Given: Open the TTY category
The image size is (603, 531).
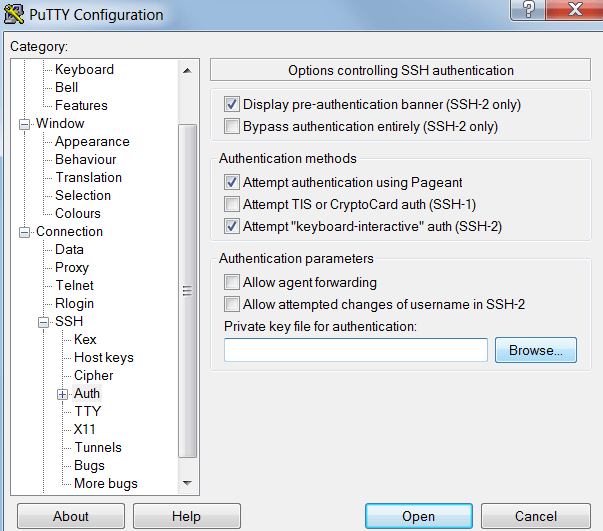Looking at the screenshot, I should pos(87,411).
